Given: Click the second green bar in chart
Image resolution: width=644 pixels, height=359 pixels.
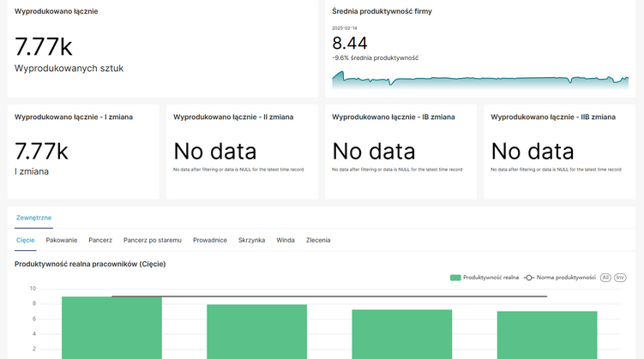Looking at the screenshot, I should point(256,331).
